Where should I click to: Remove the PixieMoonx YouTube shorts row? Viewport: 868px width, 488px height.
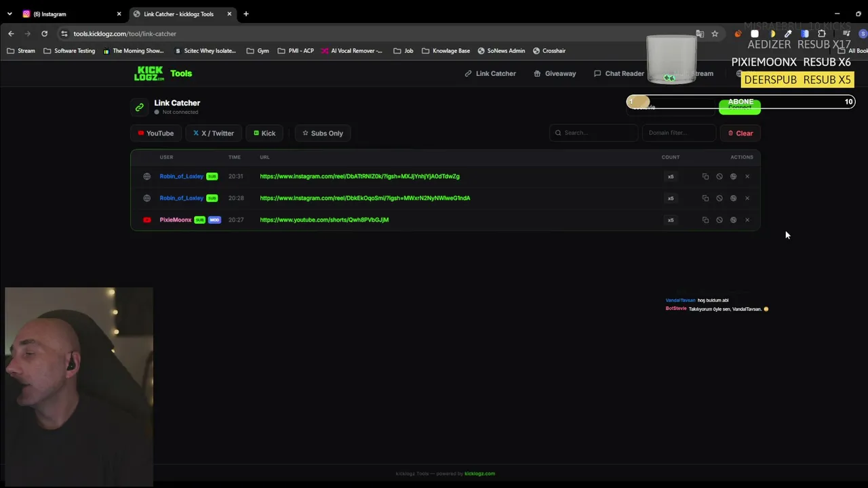tap(747, 220)
